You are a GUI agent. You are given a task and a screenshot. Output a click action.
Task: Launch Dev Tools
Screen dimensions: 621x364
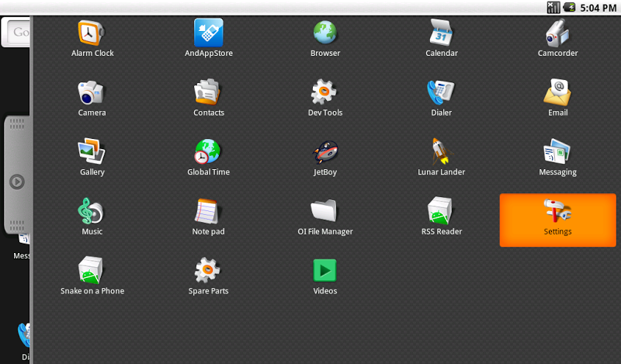point(324,99)
